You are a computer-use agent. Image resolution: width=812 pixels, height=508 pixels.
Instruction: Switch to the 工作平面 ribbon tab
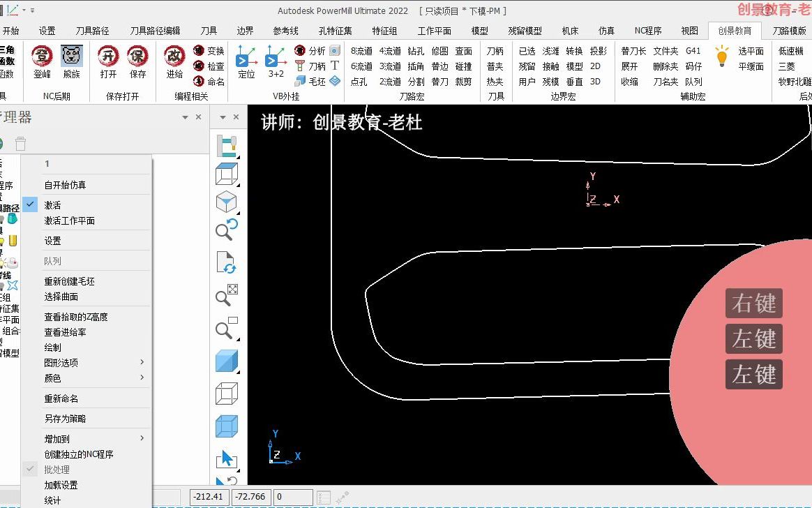434,31
